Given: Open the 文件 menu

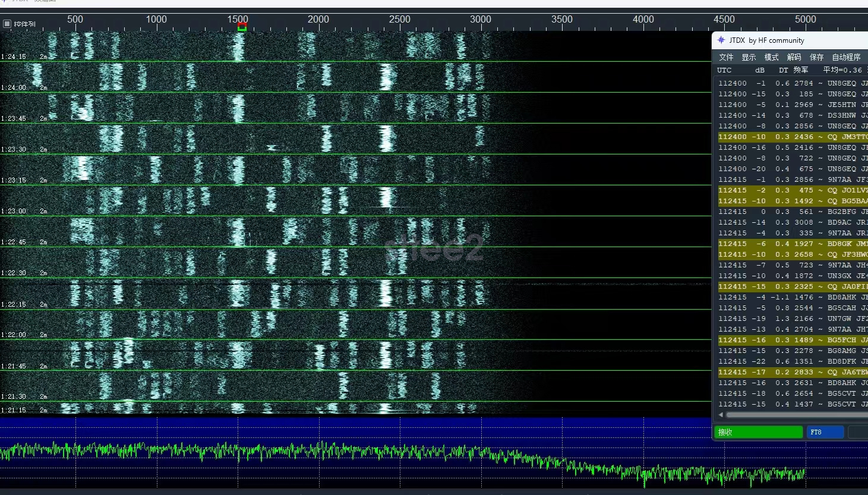Looking at the screenshot, I should [x=726, y=58].
